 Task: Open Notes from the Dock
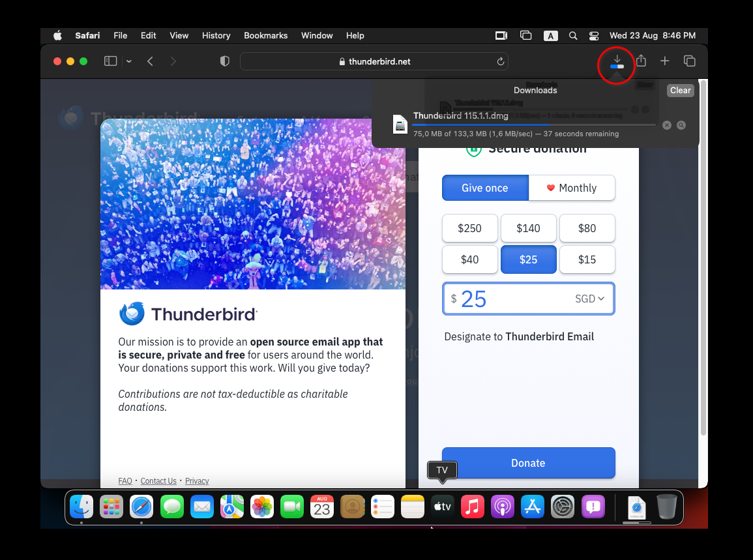tap(413, 507)
